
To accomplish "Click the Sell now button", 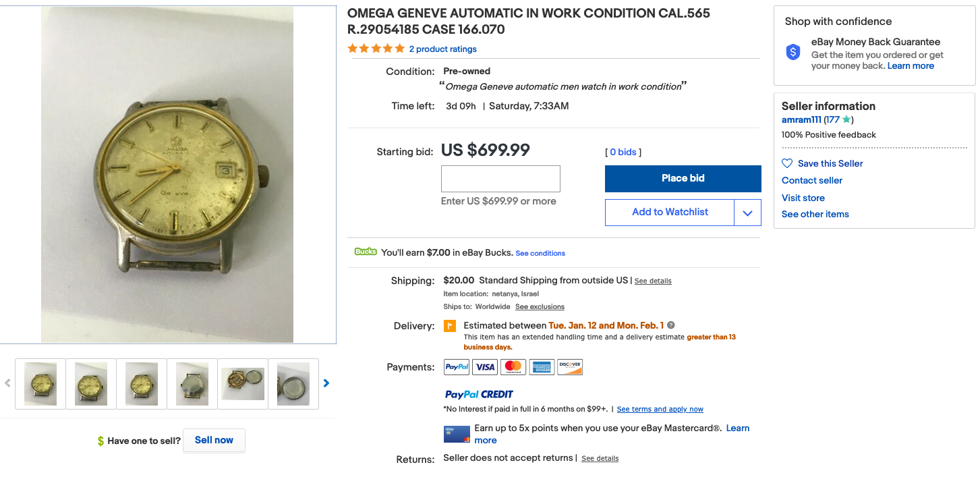I will pyautogui.click(x=214, y=440).
